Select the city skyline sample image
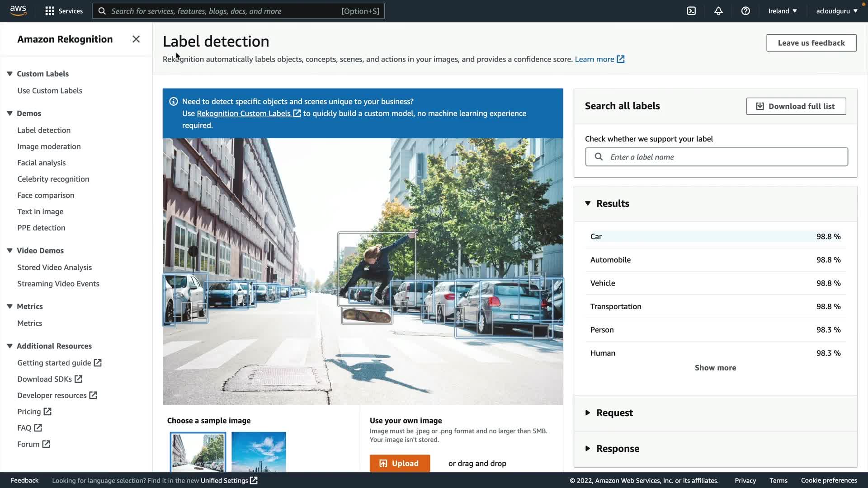The image size is (868, 488). click(259, 452)
